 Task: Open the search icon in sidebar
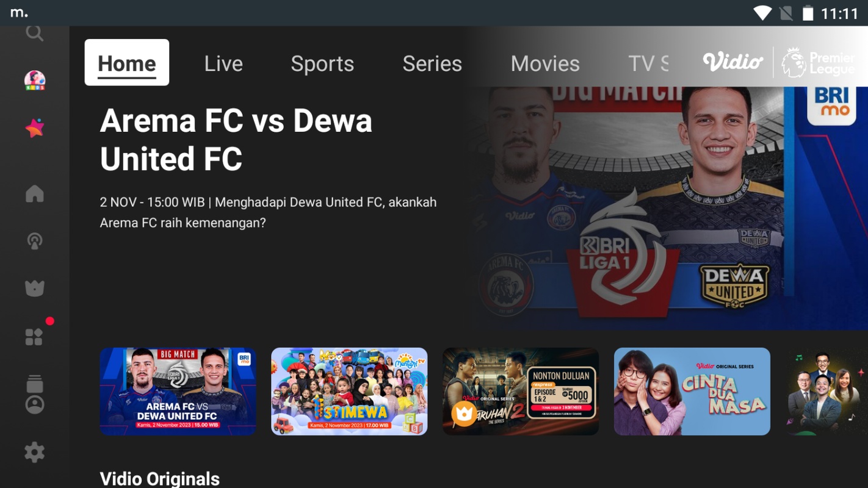pyautogui.click(x=35, y=32)
